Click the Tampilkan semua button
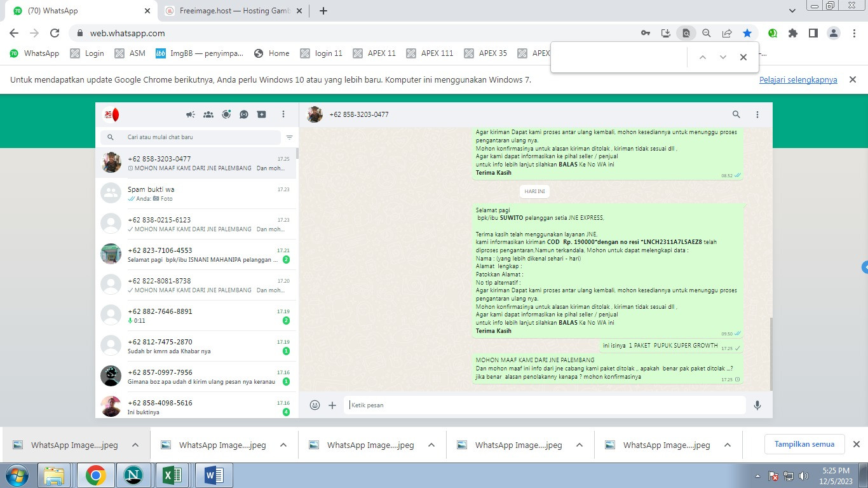The height and width of the screenshot is (488, 868). tap(804, 444)
